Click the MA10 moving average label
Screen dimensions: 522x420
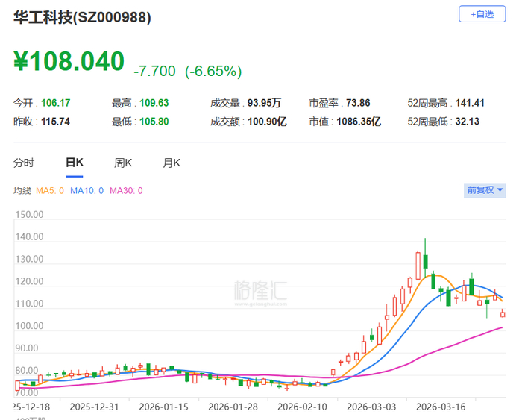coord(87,191)
